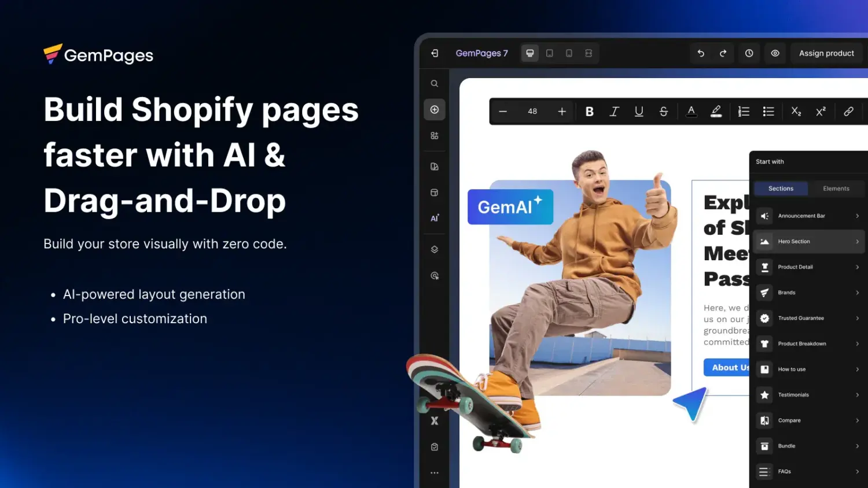This screenshot has height=488, width=868.
Task: Open the AI icon in the left sidebar
Action: tap(435, 219)
